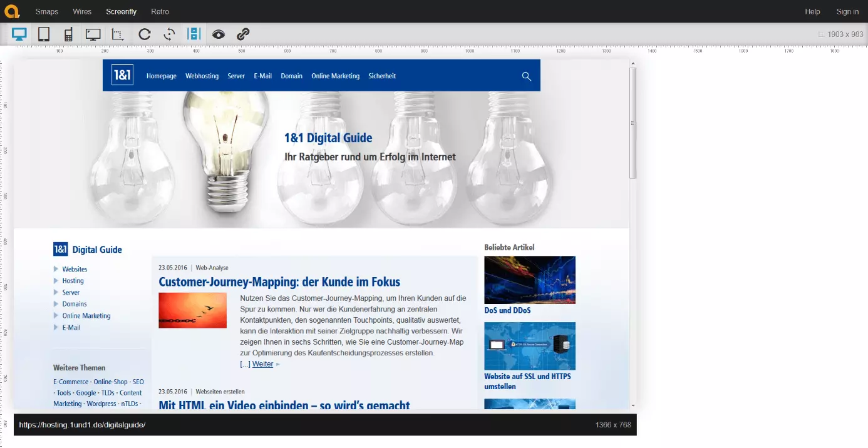
Task: Expand the Domains sidebar item
Action: 70,304
